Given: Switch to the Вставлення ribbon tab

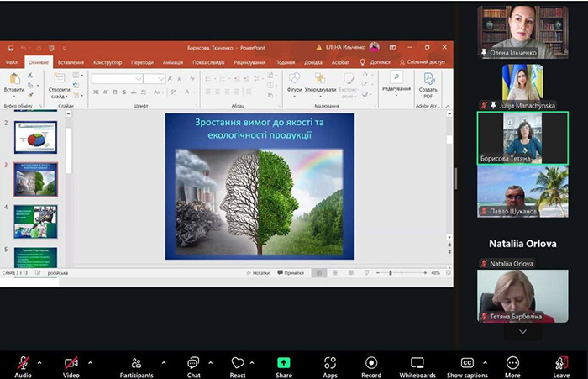Looking at the screenshot, I should tap(71, 62).
